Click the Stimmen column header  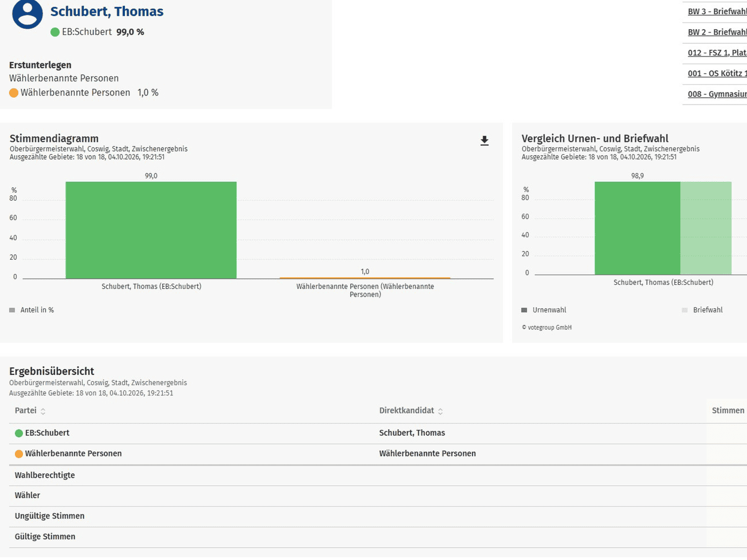point(728,411)
